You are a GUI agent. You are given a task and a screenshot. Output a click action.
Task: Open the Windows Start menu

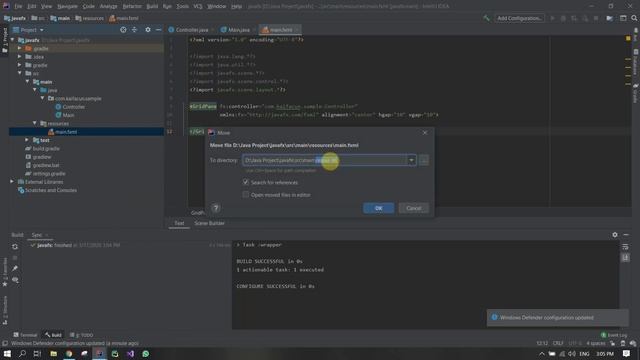pos(7,353)
